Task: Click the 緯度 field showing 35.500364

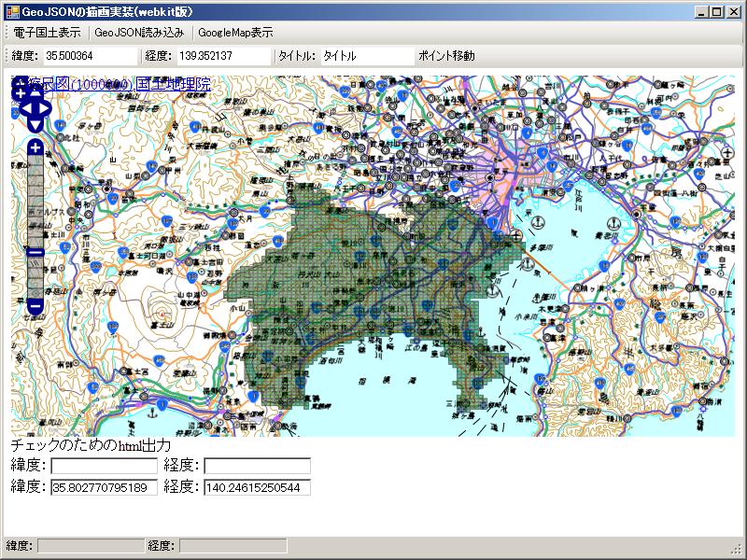Action: click(89, 56)
